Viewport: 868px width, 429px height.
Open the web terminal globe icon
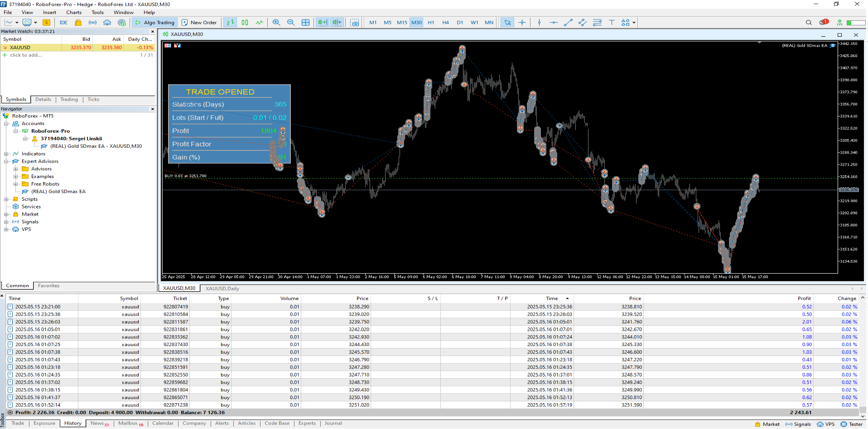click(121, 22)
